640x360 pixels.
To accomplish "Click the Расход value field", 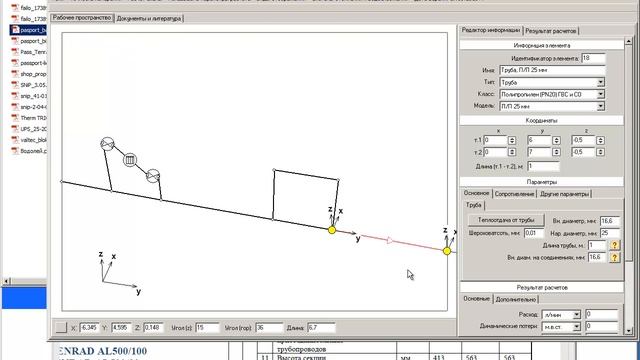I will point(601,315).
